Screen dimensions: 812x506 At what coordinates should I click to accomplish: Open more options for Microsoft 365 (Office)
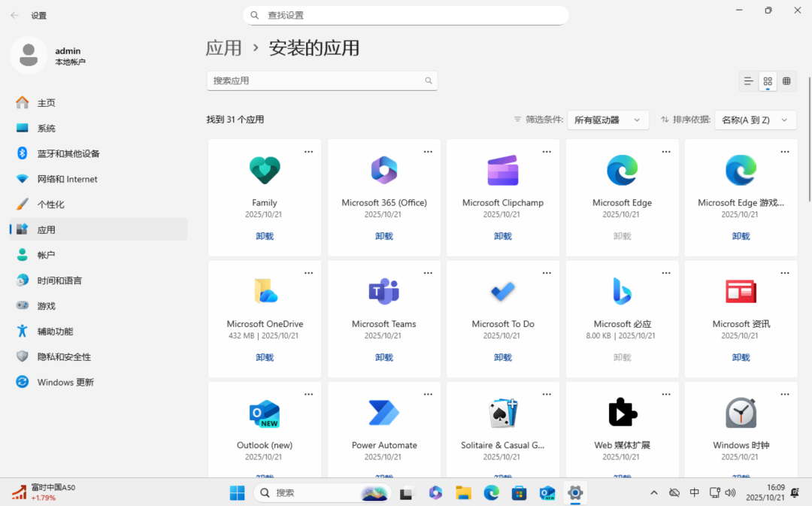coord(428,152)
